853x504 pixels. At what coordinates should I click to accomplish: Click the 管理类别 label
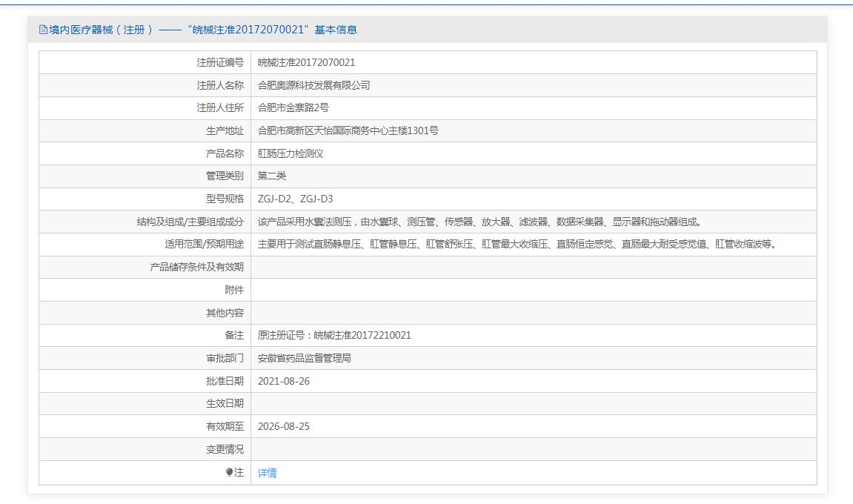point(225,176)
